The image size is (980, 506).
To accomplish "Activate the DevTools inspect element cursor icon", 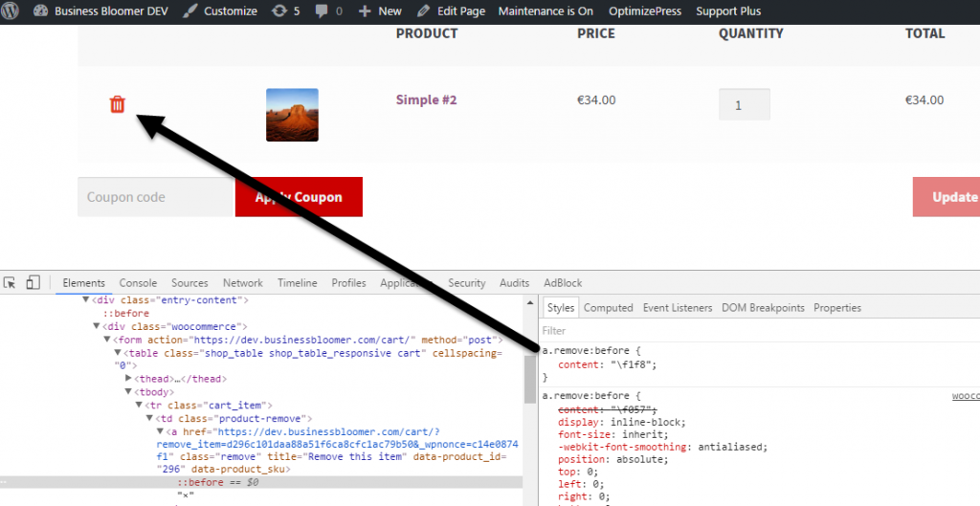I will pos(10,283).
